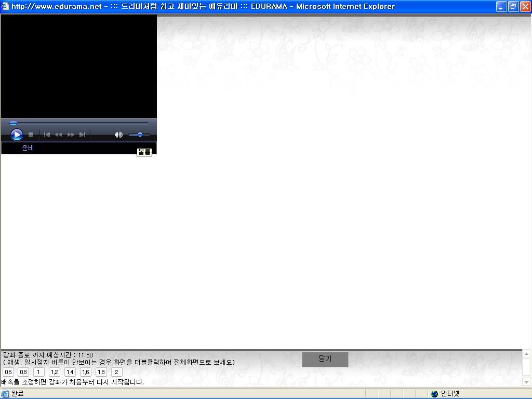Set playback speed to 1.4
This screenshot has width=532, height=399.
pyautogui.click(x=70, y=372)
